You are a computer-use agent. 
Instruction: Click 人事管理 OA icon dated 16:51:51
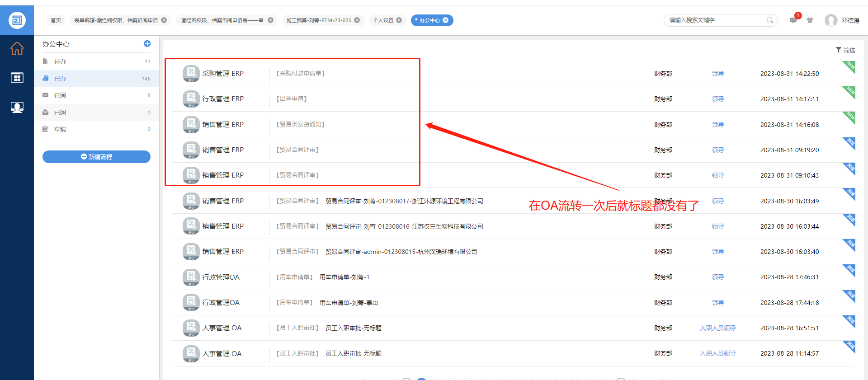pyautogui.click(x=191, y=328)
